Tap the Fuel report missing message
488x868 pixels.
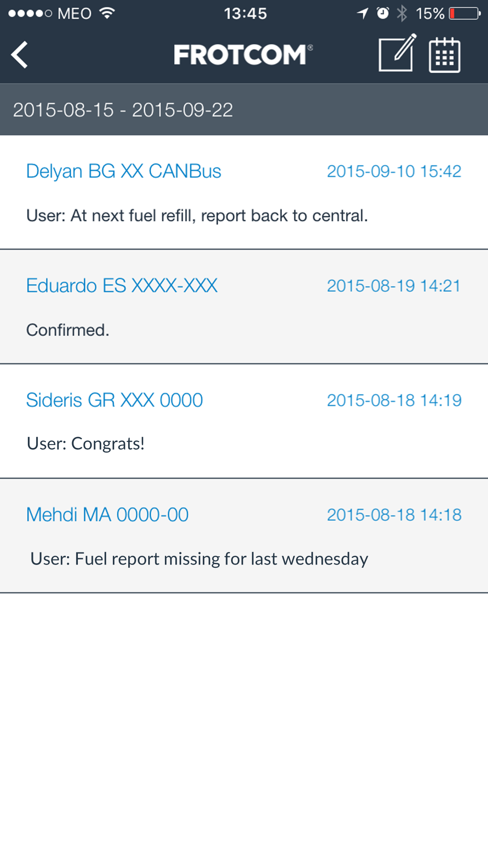(x=199, y=559)
